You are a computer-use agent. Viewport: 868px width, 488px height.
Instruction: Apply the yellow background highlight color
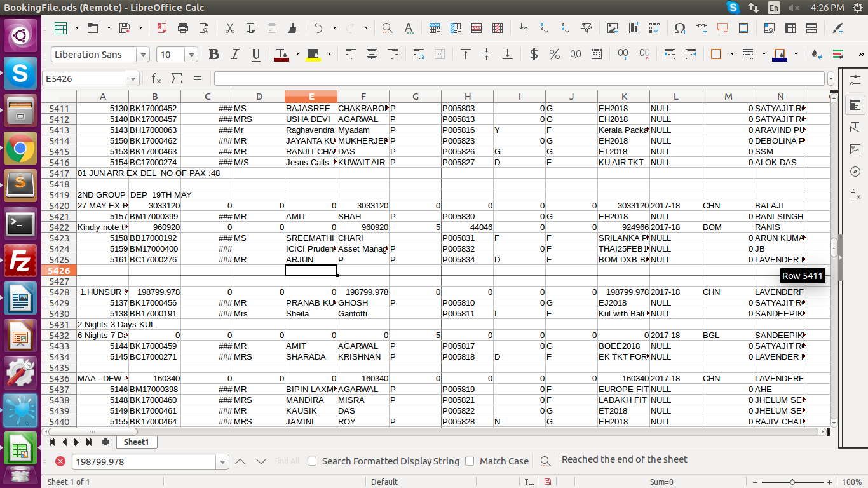313,55
